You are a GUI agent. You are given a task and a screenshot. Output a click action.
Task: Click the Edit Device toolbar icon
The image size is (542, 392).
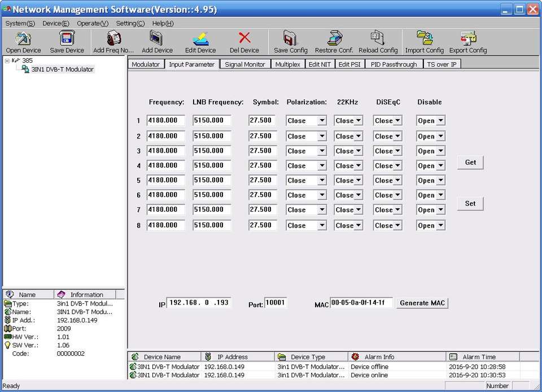click(x=200, y=38)
